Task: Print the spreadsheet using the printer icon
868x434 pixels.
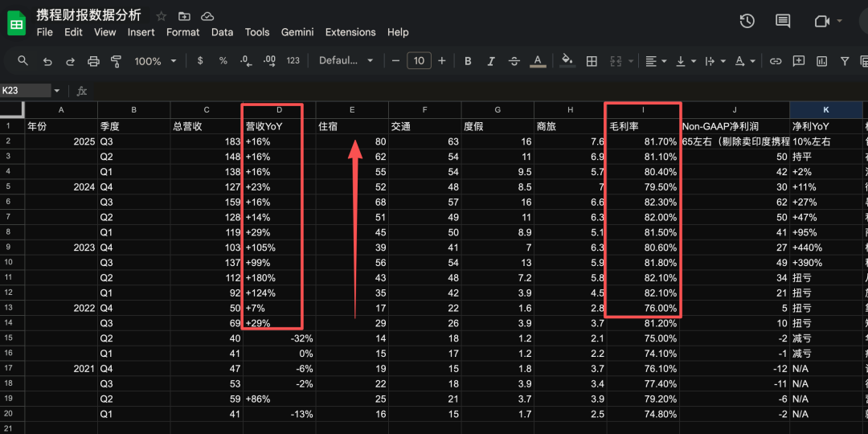Action: [93, 61]
